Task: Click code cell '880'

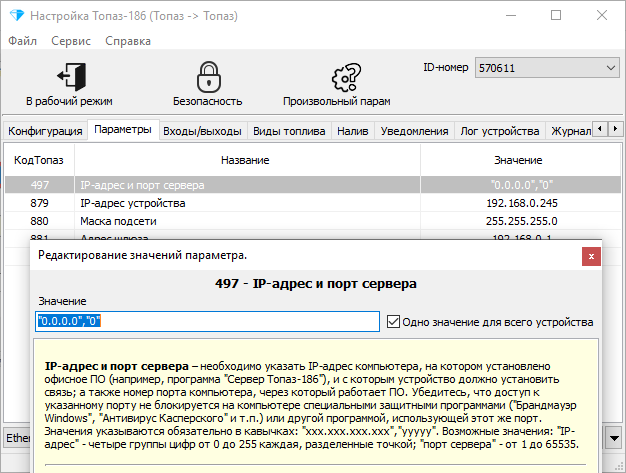Action: pyautogui.click(x=40, y=221)
